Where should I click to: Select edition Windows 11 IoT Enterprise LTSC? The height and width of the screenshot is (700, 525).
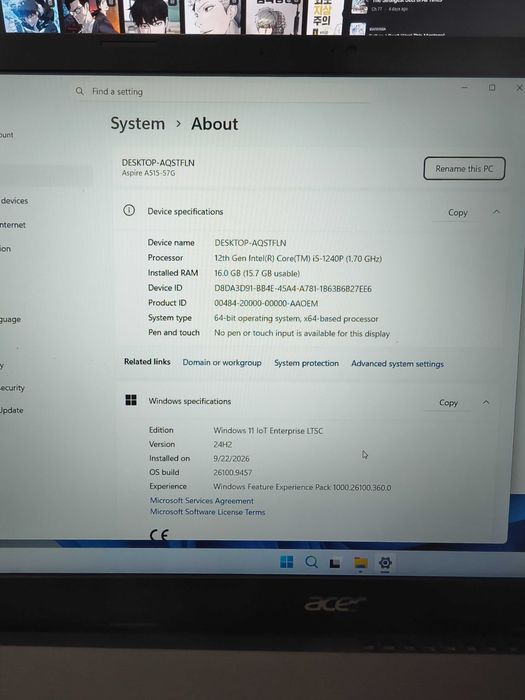[268, 431]
